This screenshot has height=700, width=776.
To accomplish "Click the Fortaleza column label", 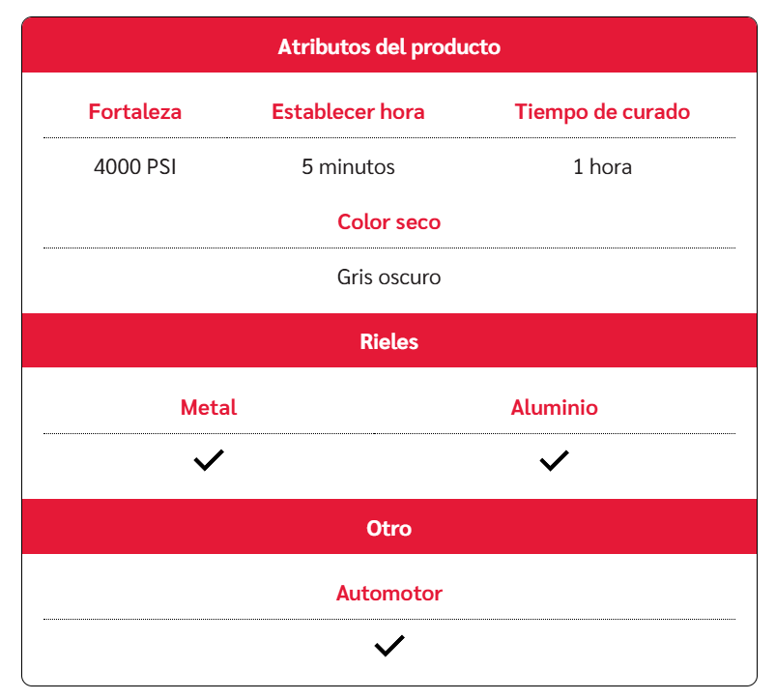I will coord(135,111).
